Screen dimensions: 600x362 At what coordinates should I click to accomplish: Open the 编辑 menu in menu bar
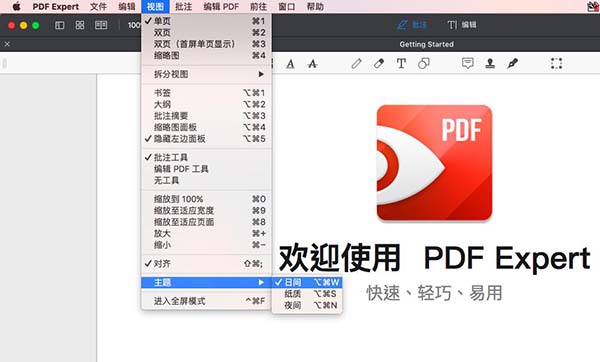[127, 7]
